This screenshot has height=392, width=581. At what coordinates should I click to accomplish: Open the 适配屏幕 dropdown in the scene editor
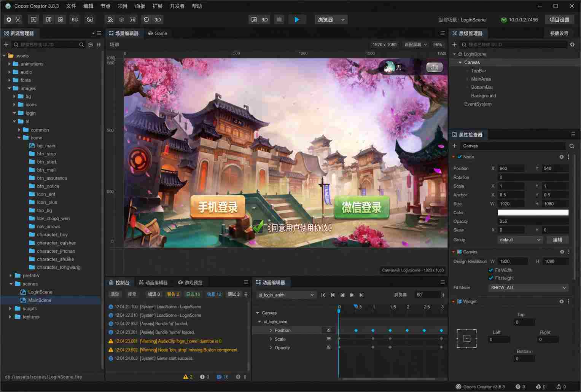415,45
